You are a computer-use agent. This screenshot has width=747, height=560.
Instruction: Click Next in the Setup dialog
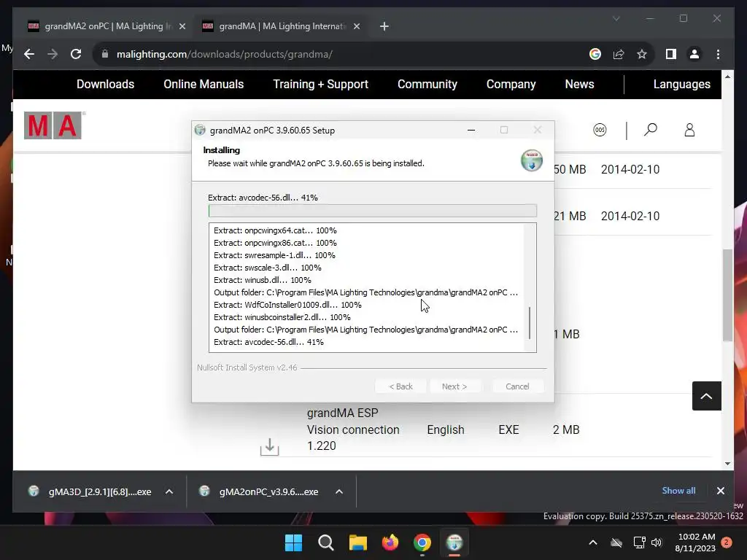[x=454, y=386]
